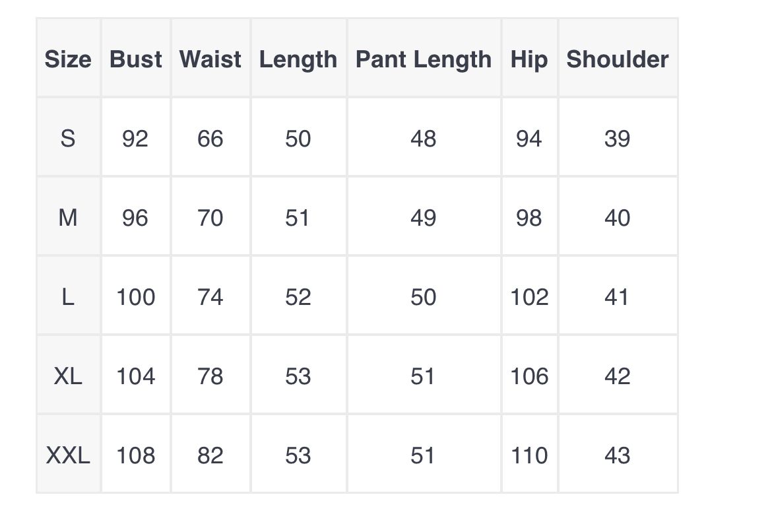Click bust value 92 for size S
This screenshot has width=772, height=532.
tap(135, 139)
